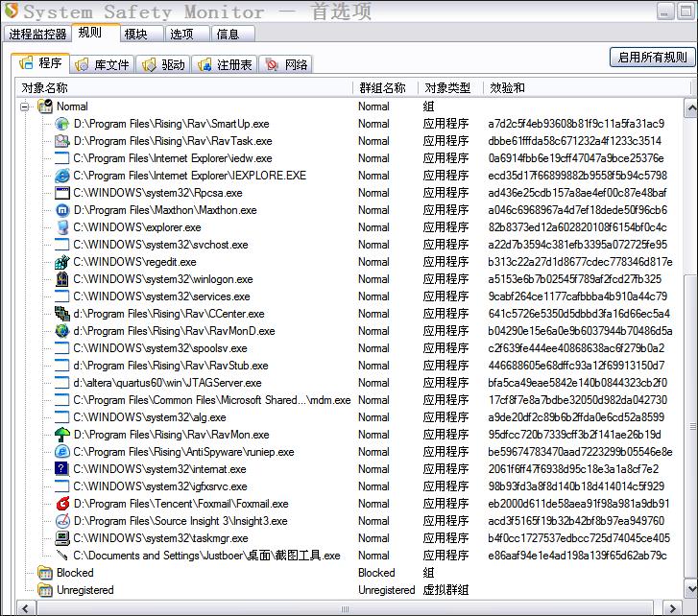The width and height of the screenshot is (698, 616).
Task: Select the mdm.exe row text
Action: pyautogui.click(x=212, y=400)
